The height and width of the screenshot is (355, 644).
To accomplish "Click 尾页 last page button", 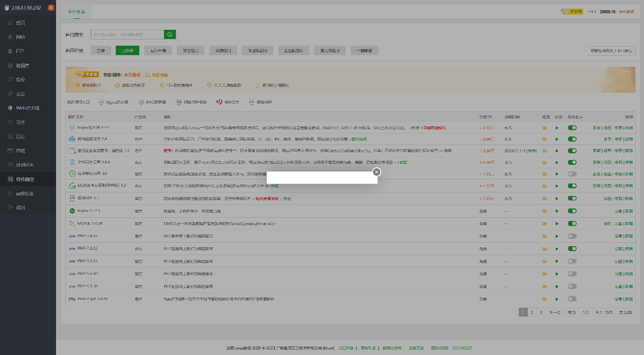I will pos(572,312).
